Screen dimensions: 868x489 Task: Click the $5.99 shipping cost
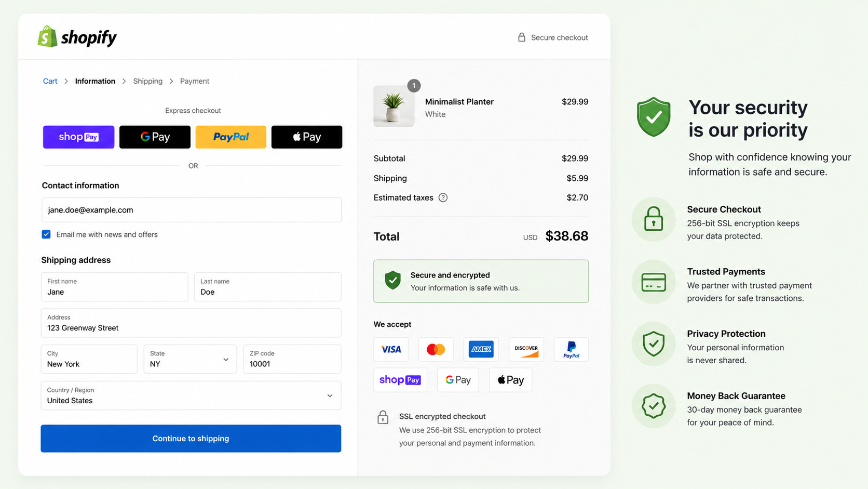pos(577,178)
